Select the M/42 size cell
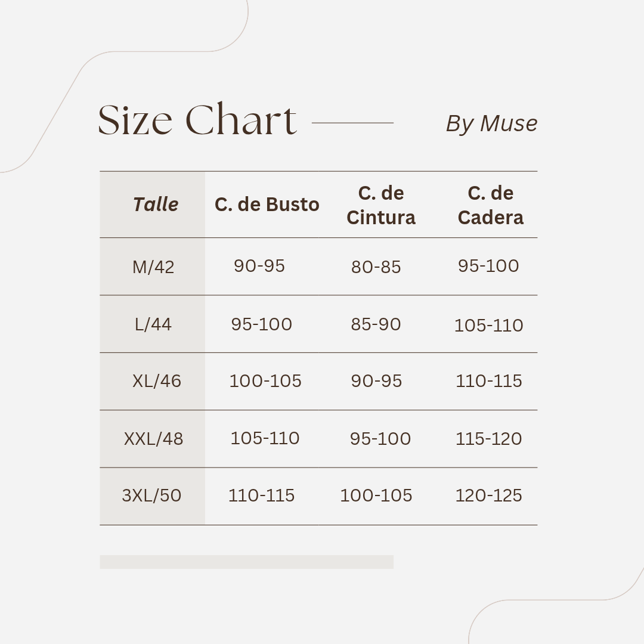 tap(153, 267)
